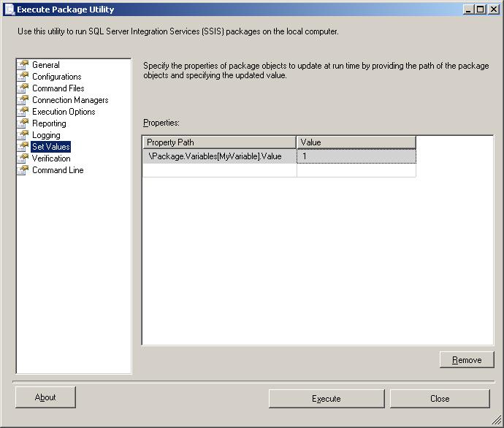Screen dimensions: 504x428
Task: Click the Command Files page icon
Action: (23, 88)
